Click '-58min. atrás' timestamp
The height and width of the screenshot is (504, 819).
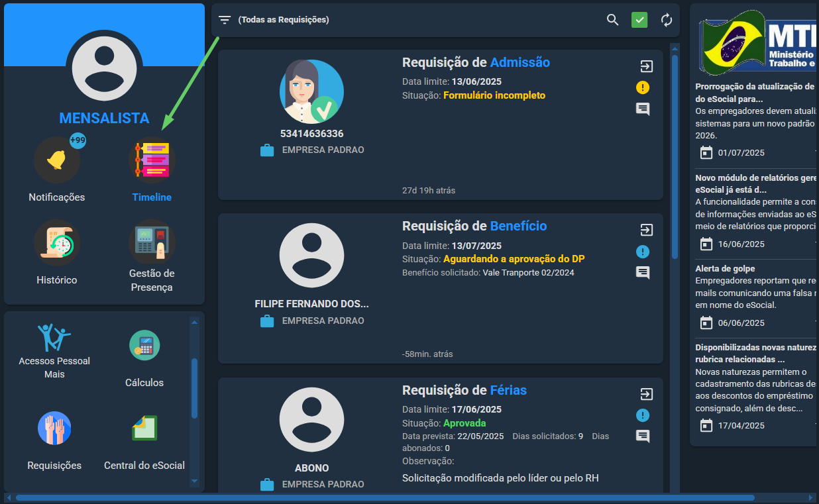[427, 354]
